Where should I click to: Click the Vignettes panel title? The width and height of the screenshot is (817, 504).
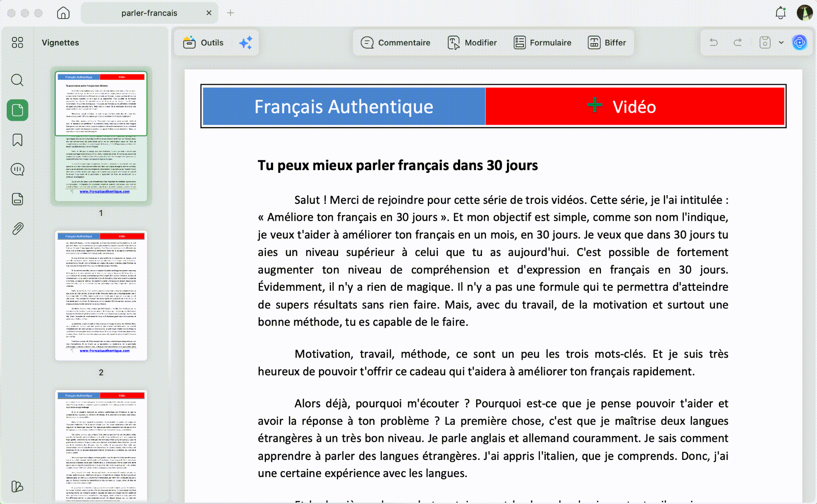[60, 43]
